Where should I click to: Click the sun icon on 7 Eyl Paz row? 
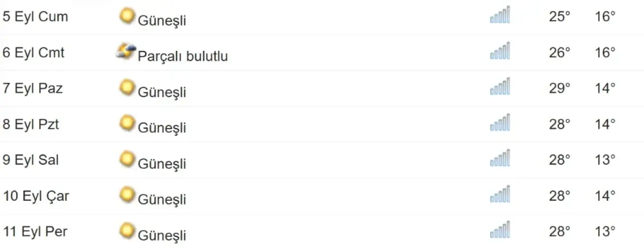[127, 88]
